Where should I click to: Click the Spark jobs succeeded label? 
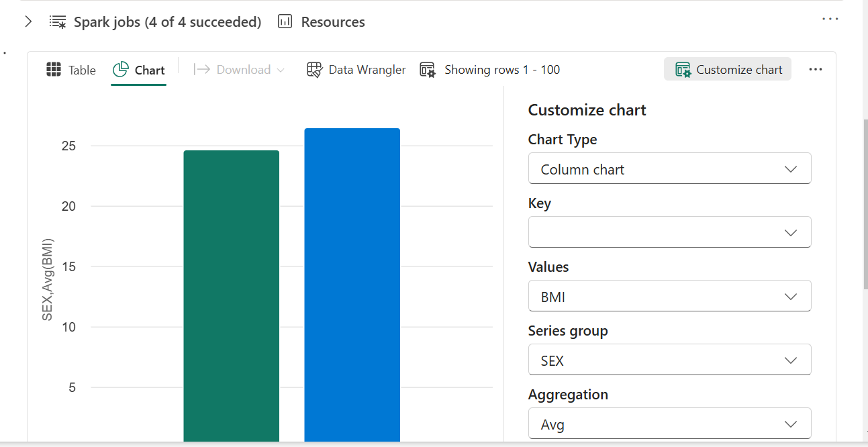click(167, 22)
